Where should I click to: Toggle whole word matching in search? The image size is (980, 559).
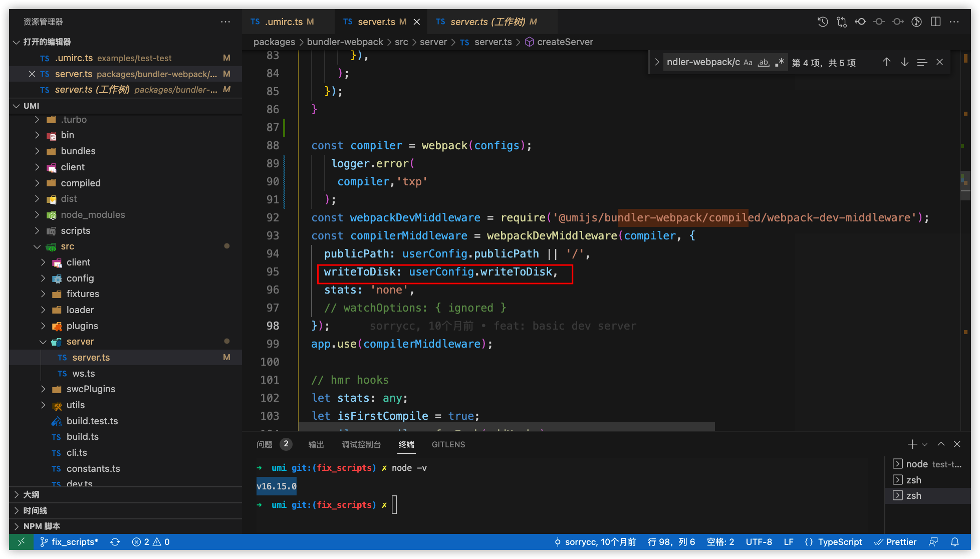pyautogui.click(x=764, y=62)
